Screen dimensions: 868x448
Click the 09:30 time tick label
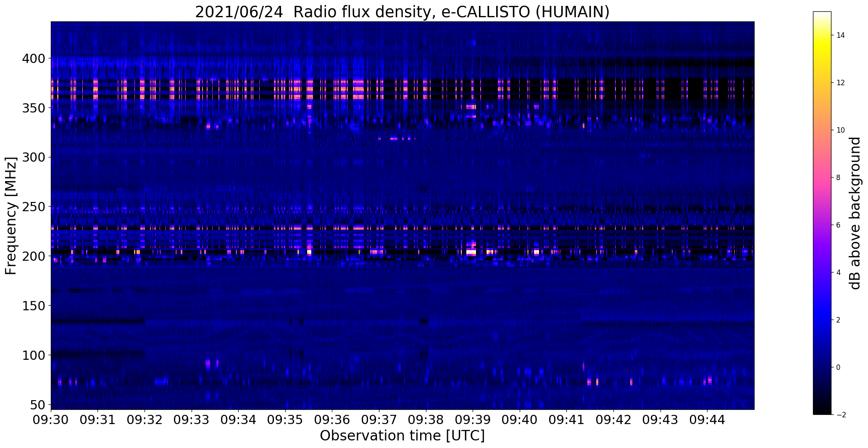51,420
